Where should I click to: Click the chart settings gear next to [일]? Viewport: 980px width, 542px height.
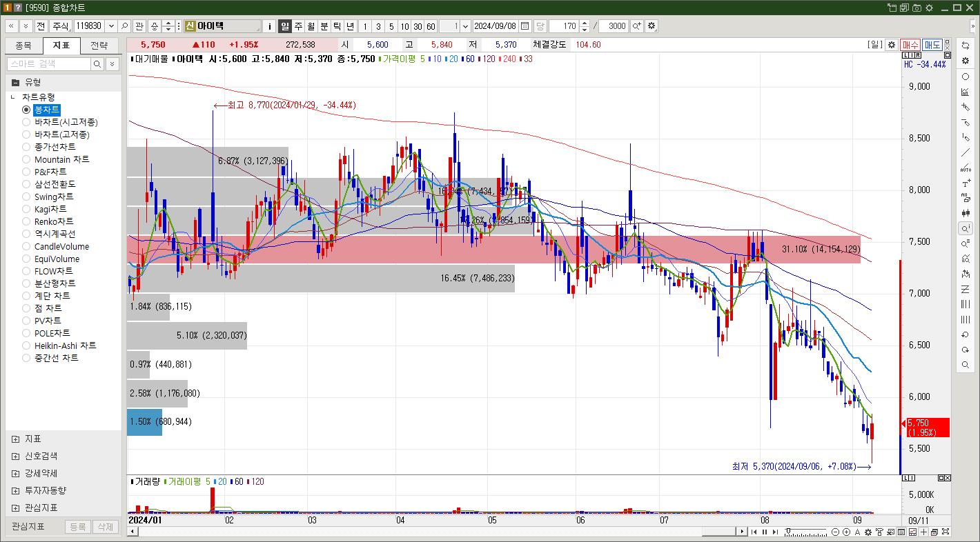(892, 44)
